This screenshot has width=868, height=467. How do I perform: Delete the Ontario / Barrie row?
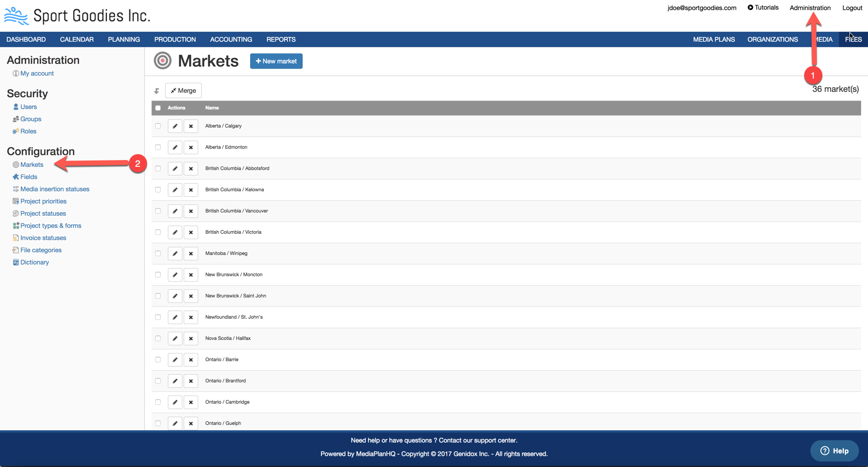pos(191,360)
